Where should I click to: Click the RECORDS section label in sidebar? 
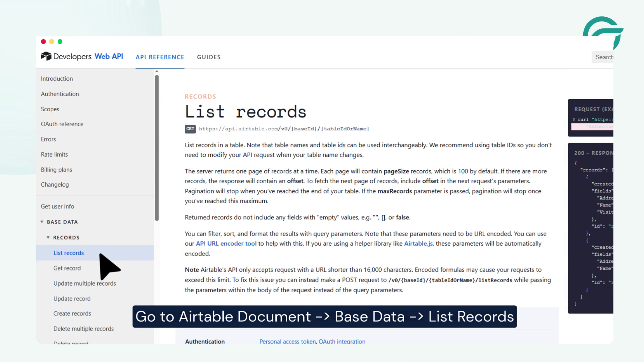pyautogui.click(x=66, y=237)
